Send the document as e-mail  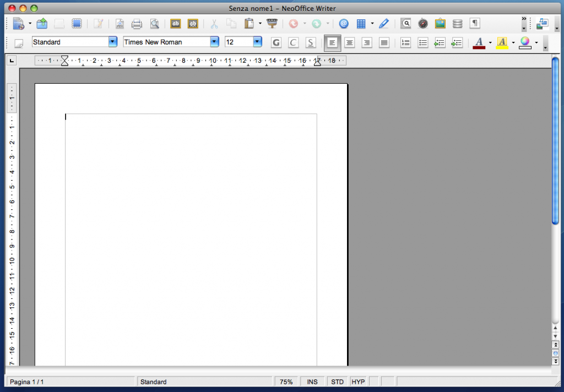click(x=77, y=24)
